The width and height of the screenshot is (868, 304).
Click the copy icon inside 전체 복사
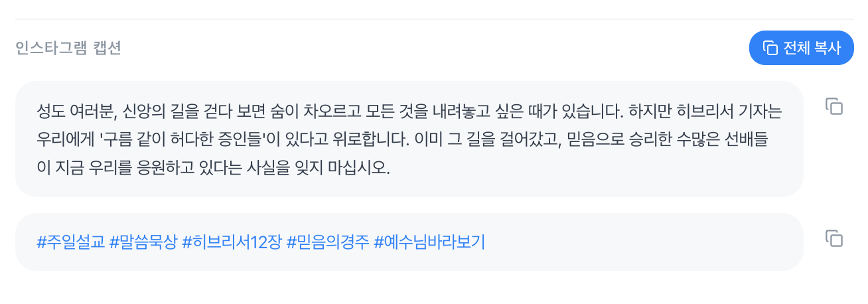[x=770, y=48]
